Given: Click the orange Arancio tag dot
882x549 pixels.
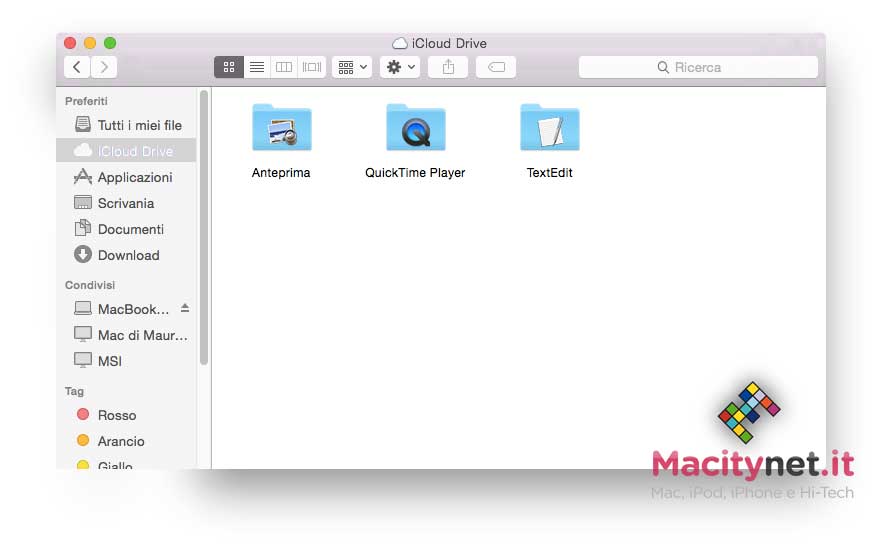Looking at the screenshot, I should pos(83,440).
